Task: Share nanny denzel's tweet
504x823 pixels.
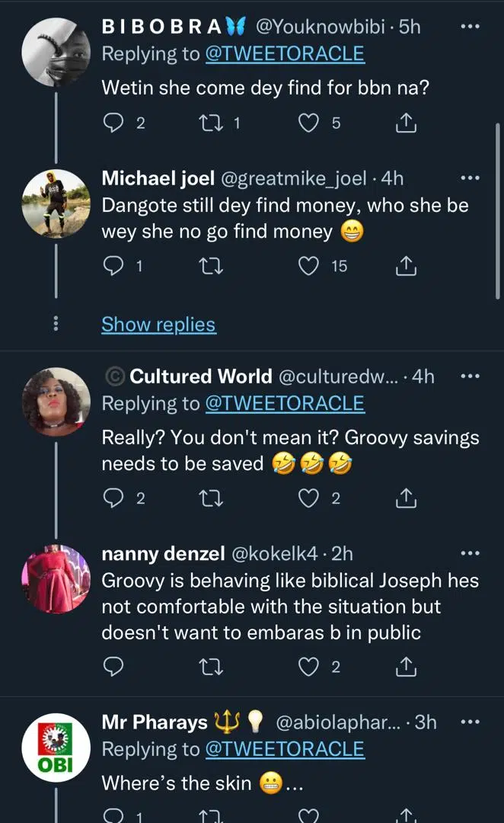Action: [x=407, y=668]
